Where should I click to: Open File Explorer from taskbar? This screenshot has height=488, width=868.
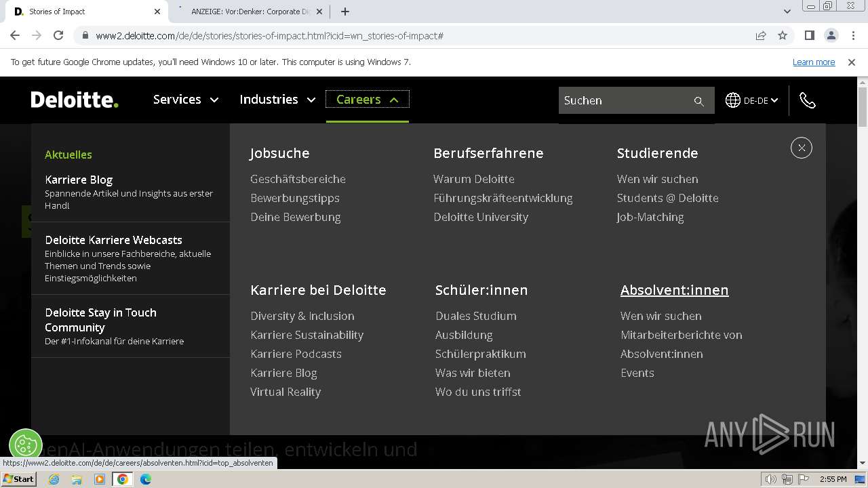[x=77, y=479]
